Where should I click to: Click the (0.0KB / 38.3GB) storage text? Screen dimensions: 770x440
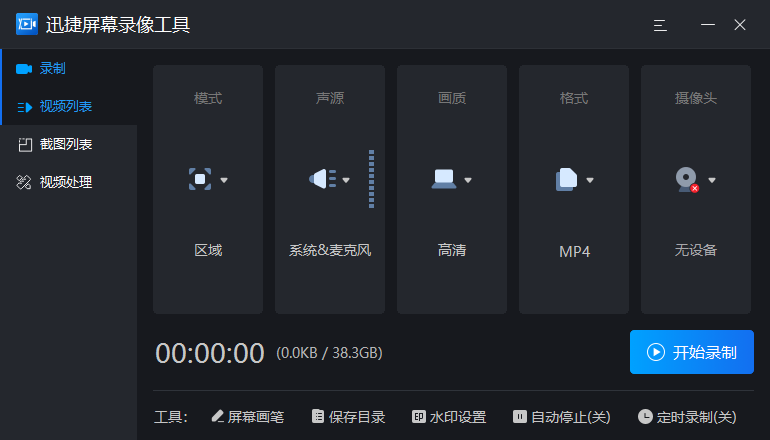click(x=330, y=353)
